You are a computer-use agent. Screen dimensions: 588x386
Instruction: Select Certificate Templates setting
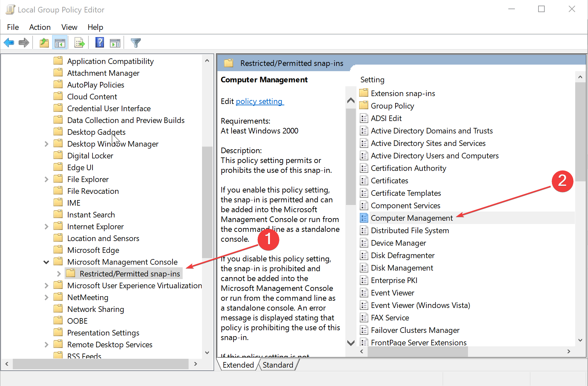[x=406, y=193]
